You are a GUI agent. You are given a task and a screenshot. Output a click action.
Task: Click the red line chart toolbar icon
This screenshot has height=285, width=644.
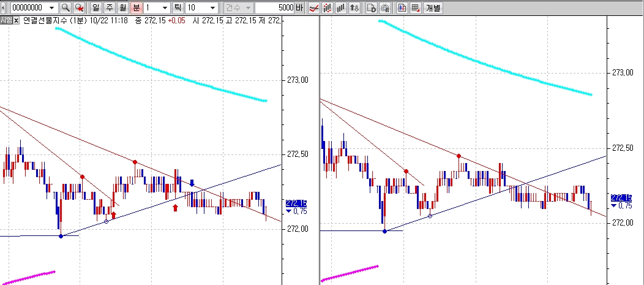(314, 8)
